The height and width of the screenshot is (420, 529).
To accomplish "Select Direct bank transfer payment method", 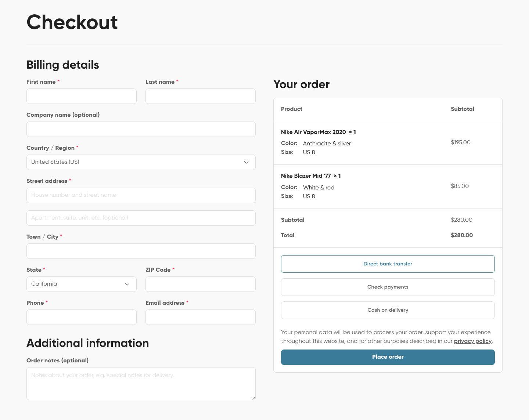I will [388, 264].
